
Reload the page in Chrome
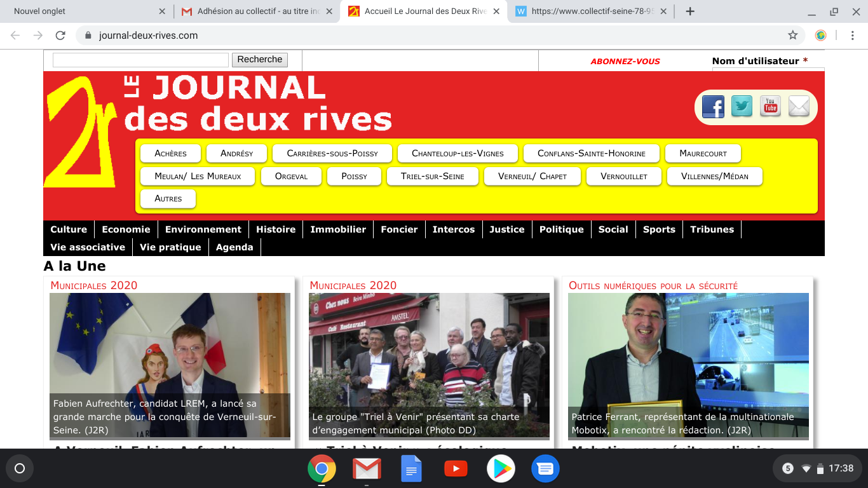[60, 36]
